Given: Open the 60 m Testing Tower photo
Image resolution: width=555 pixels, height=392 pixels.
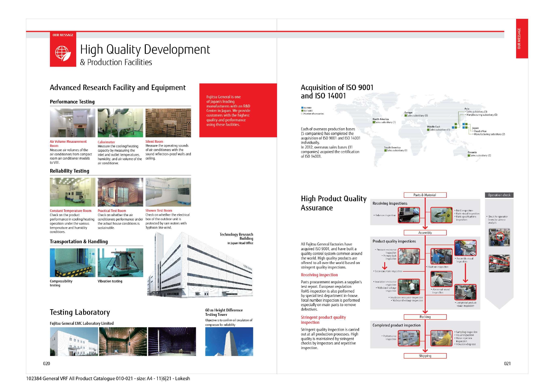Looking at the screenshot, I should pyautogui.click(x=229, y=341).
